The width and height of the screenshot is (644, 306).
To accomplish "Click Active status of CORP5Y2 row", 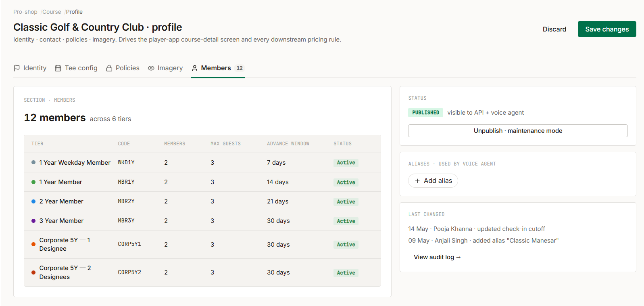I will coord(346,273).
